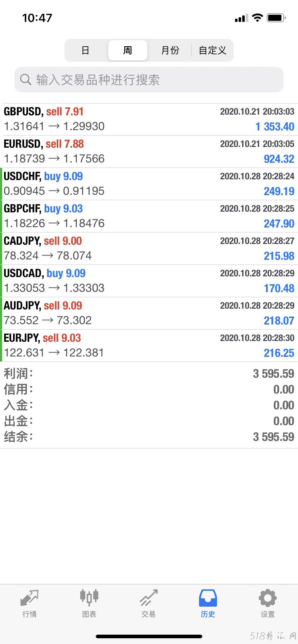Open the 设置 settings gear icon
The width and height of the screenshot is (298, 644).
pos(267,598)
